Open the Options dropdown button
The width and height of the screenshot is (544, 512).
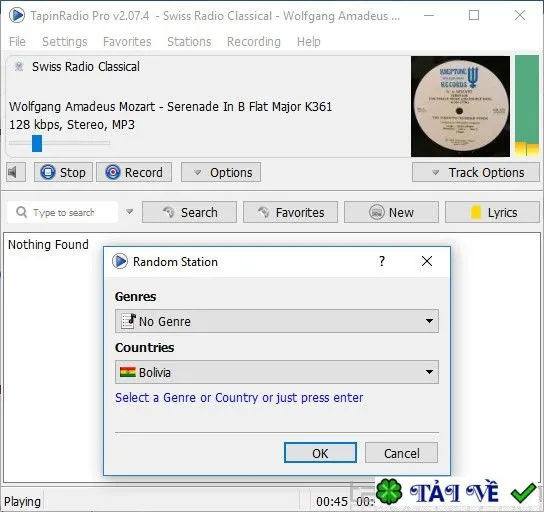pos(221,172)
